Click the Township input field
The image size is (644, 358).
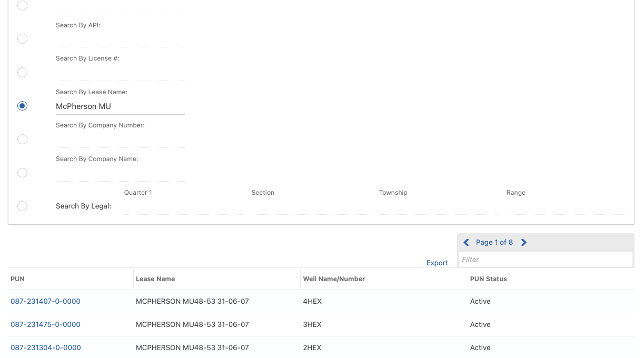[x=438, y=207]
